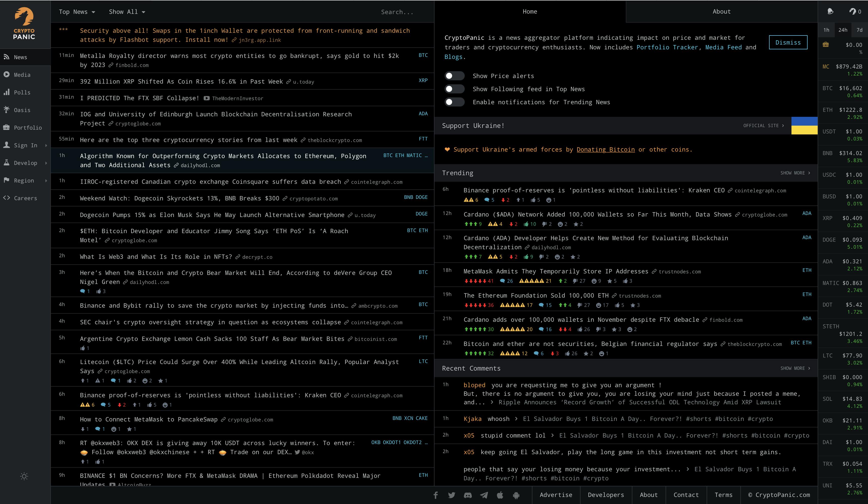
Task: Click the code brackets Careers icon
Action: pos(7,198)
